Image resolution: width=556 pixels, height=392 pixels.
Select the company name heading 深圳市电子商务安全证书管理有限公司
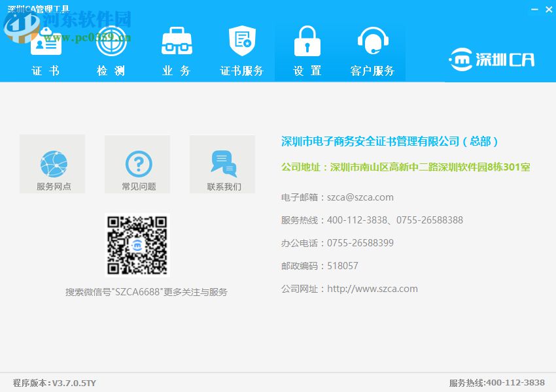[390, 141]
